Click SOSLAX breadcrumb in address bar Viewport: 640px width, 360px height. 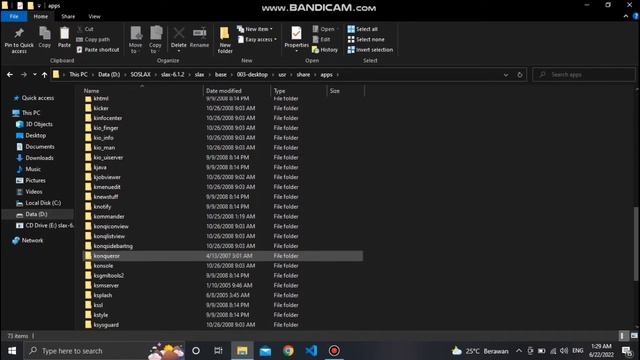coord(140,75)
